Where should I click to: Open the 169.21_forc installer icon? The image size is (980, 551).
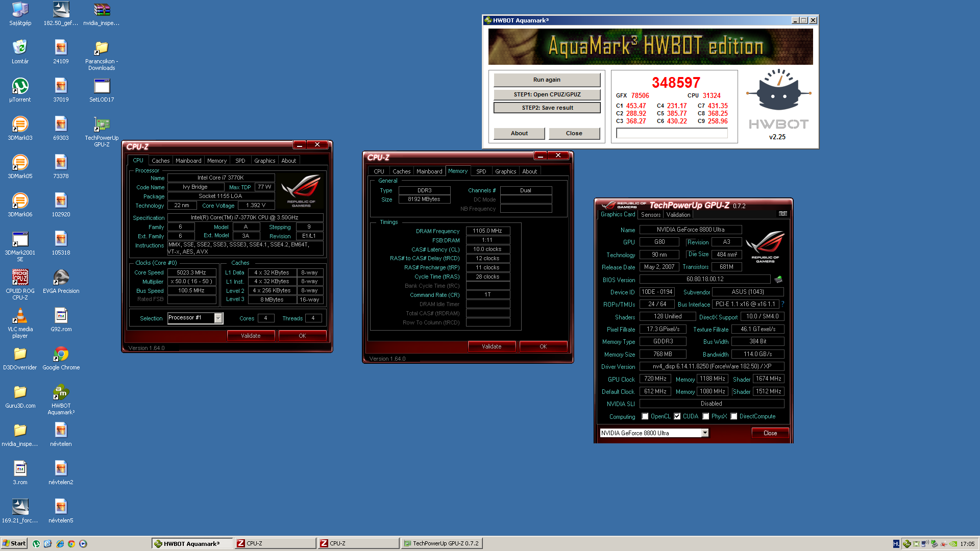point(20,511)
